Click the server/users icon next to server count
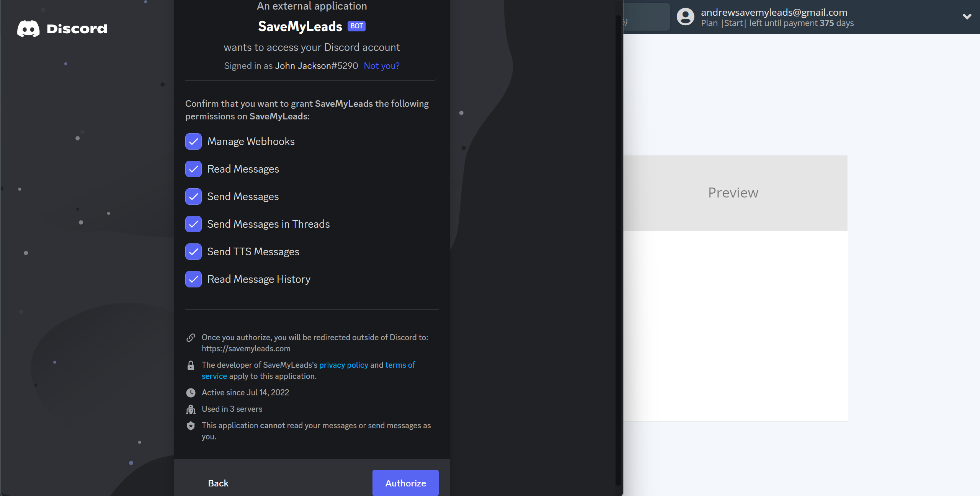This screenshot has width=980, height=496. pyautogui.click(x=190, y=409)
